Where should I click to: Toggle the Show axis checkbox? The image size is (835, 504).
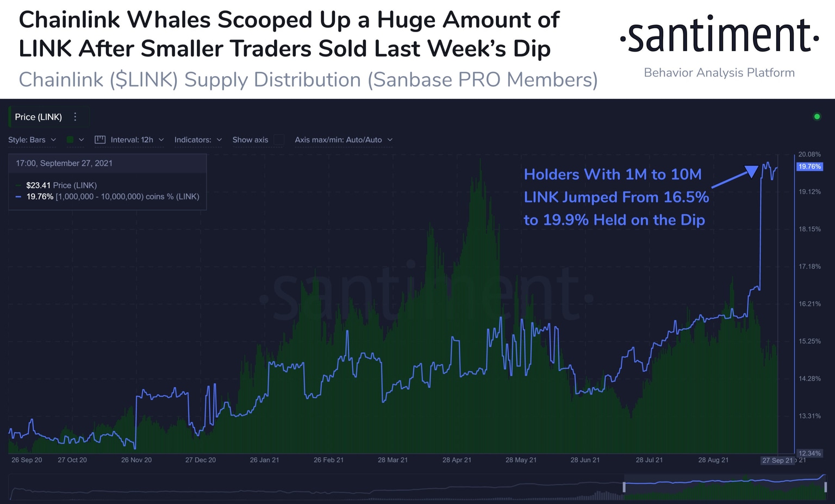[279, 140]
